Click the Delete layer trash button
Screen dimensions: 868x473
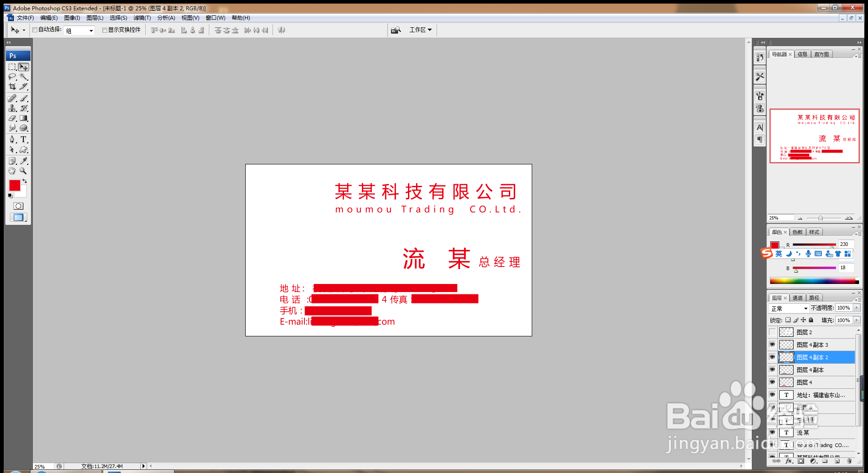coord(850,461)
